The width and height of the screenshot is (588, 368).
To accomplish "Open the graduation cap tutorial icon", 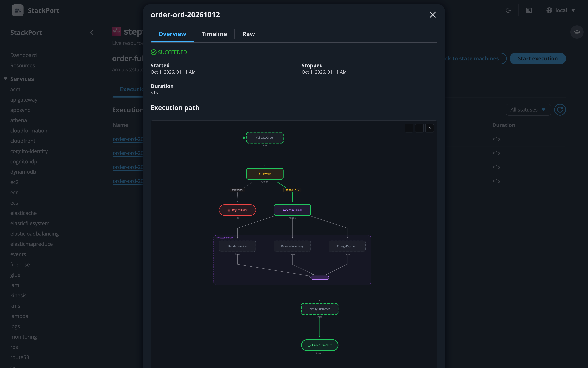I will [x=577, y=32].
